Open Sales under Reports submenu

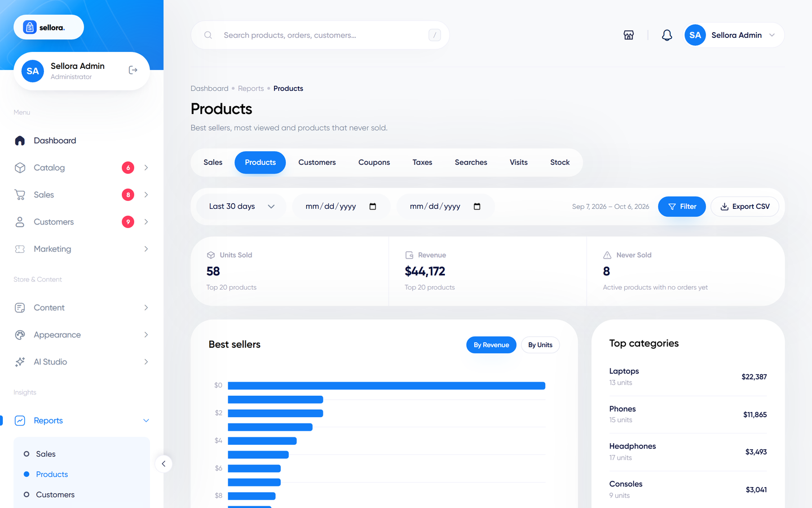[46, 454]
